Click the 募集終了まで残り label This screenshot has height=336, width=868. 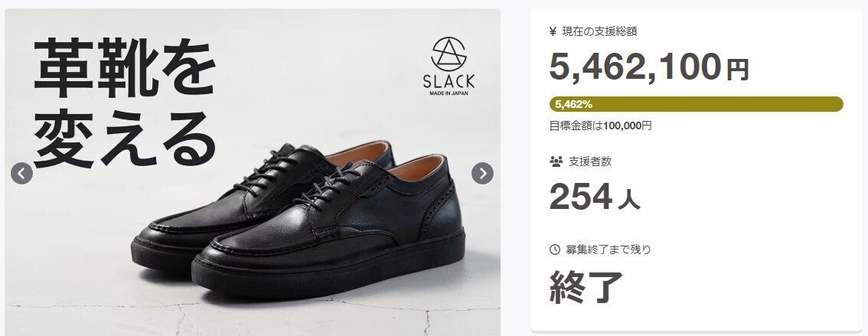point(609,250)
